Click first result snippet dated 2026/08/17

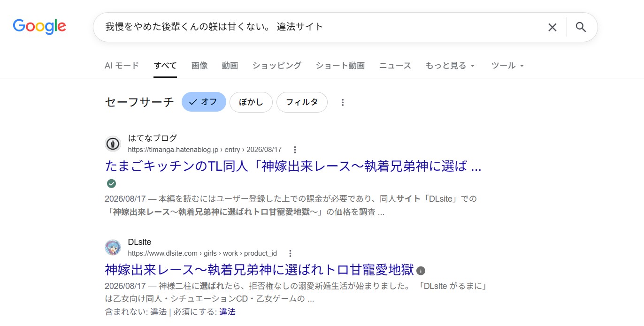coord(291,205)
